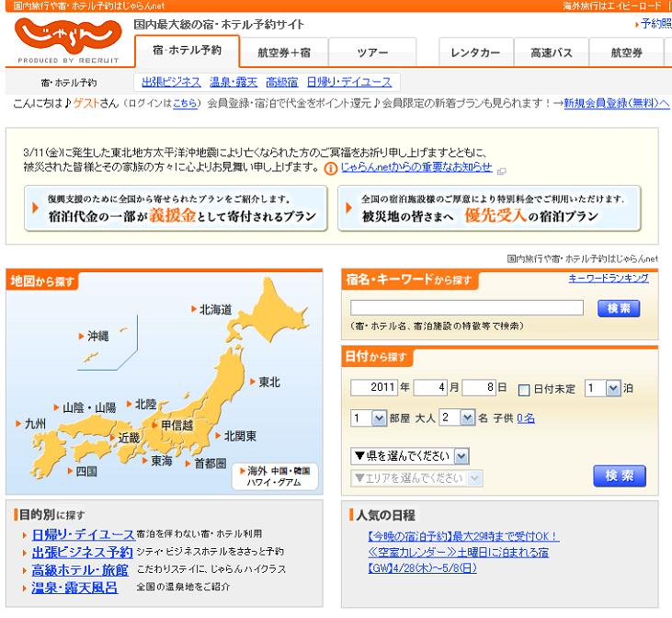Open overseas 海外 destinations box

(x=275, y=476)
